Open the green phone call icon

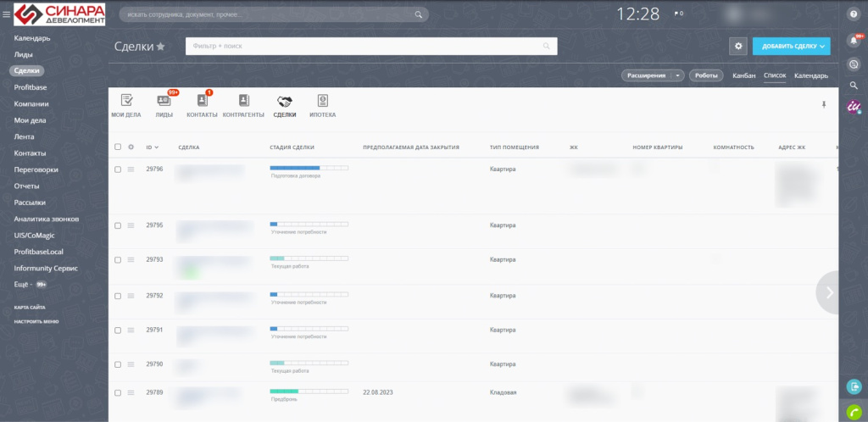pos(854,412)
